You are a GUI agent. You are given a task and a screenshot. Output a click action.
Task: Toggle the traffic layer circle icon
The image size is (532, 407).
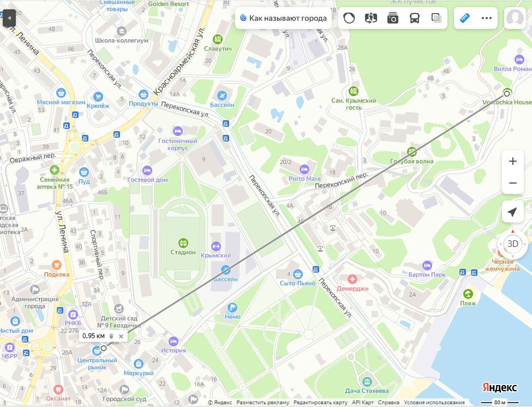pyautogui.click(x=349, y=18)
